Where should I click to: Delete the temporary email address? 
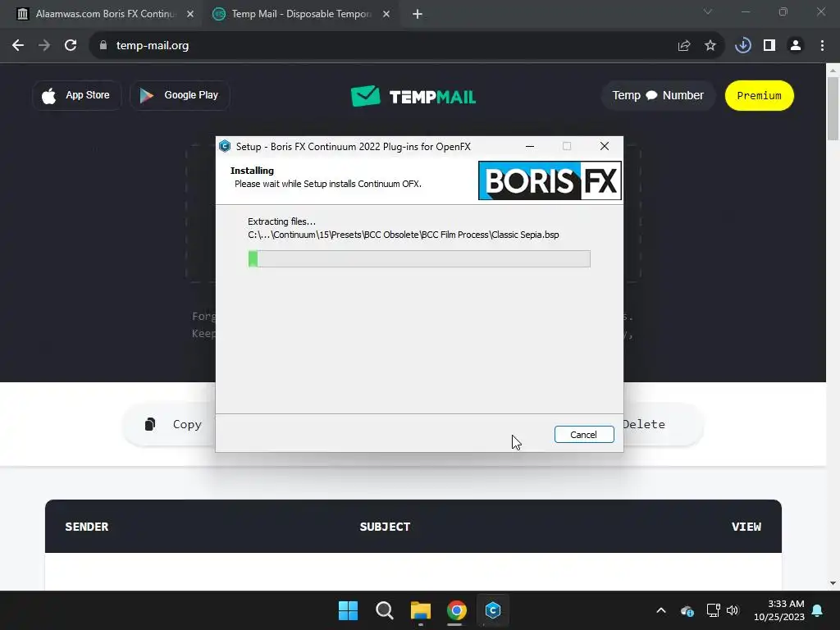[x=662, y=424]
